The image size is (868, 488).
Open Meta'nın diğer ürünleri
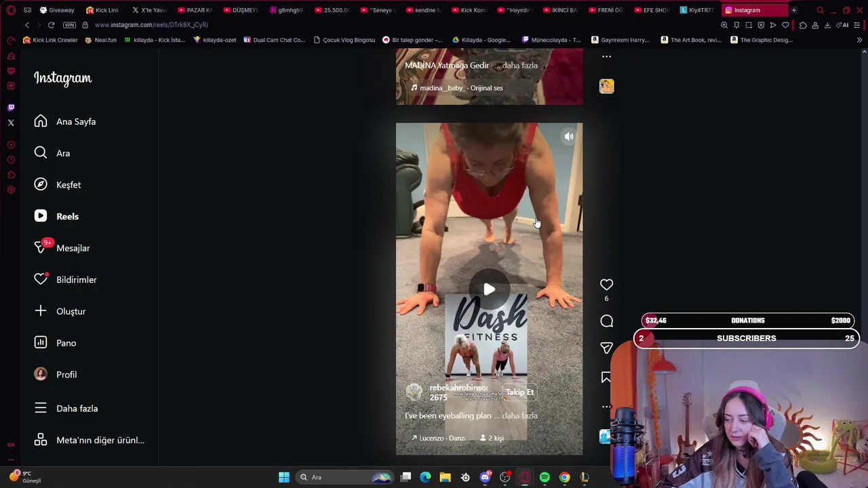pyautogui.click(x=90, y=441)
